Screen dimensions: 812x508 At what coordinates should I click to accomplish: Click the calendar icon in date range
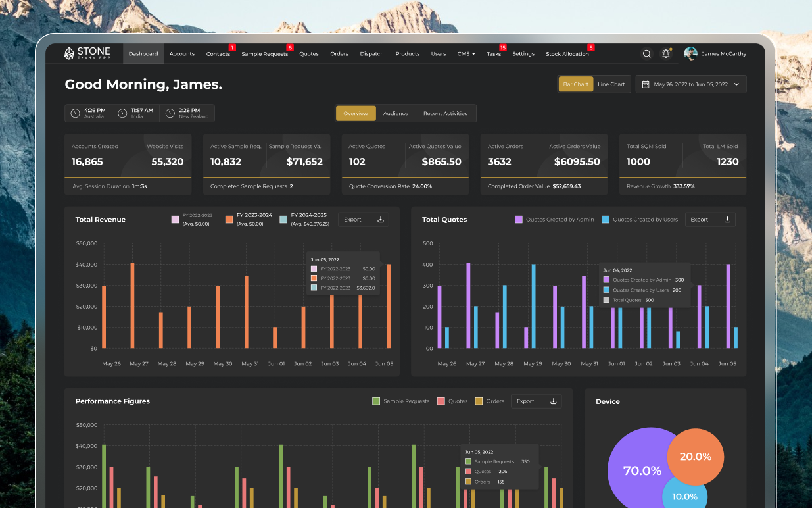click(646, 84)
